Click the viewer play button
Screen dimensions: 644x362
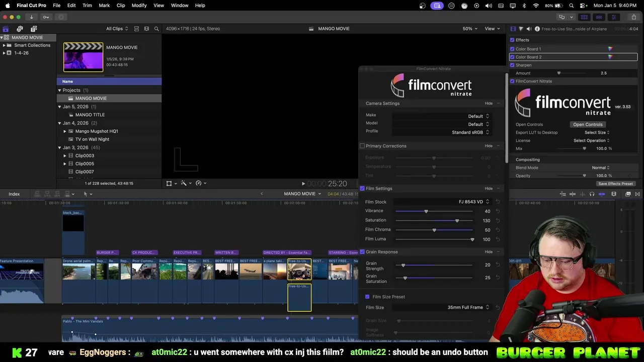pyautogui.click(x=303, y=184)
